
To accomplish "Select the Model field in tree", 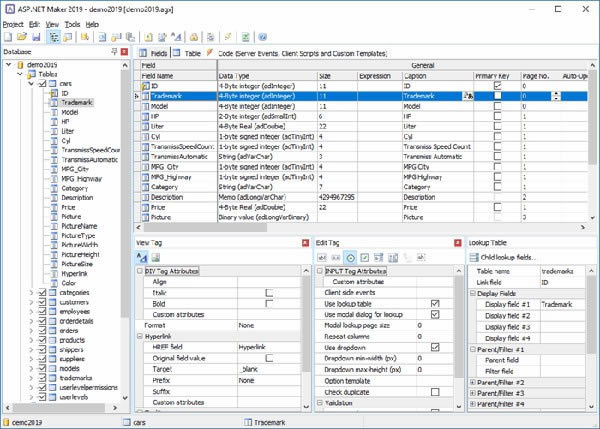I will click(x=70, y=112).
